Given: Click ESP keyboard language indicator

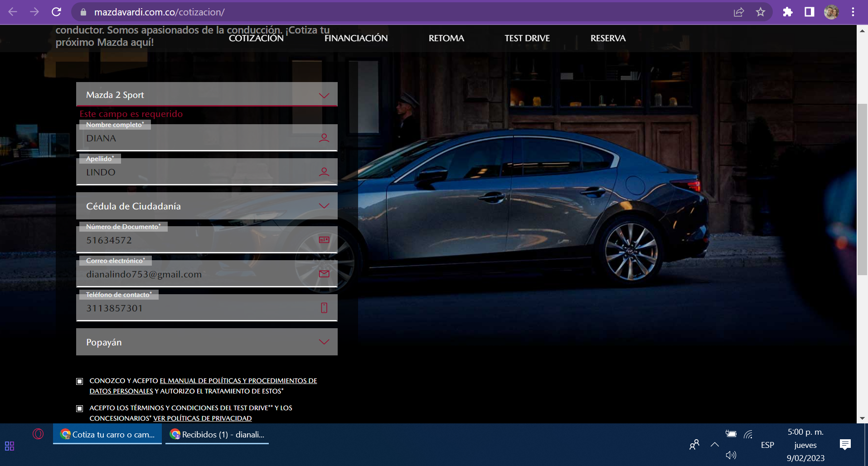Looking at the screenshot, I should (x=767, y=445).
